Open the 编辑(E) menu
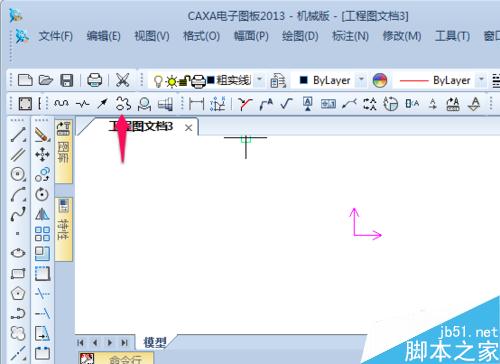This screenshot has width=500, height=364. [104, 36]
